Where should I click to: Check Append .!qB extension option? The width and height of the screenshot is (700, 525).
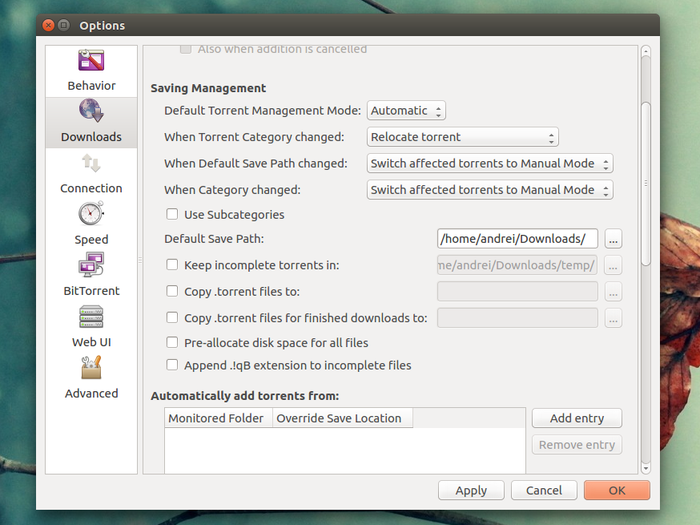pos(172,366)
